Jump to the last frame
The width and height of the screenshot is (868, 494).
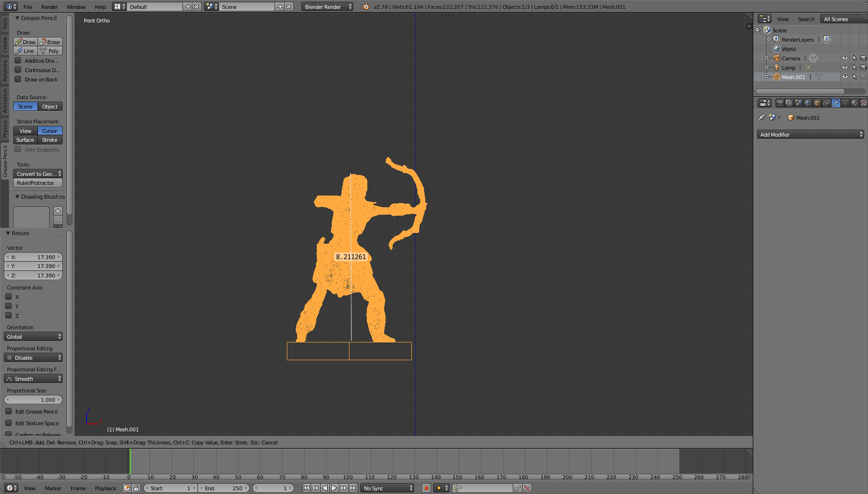tap(353, 488)
